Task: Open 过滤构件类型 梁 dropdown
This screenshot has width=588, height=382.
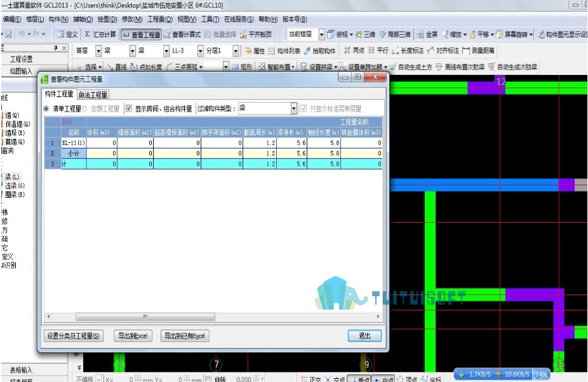Action: (293, 109)
